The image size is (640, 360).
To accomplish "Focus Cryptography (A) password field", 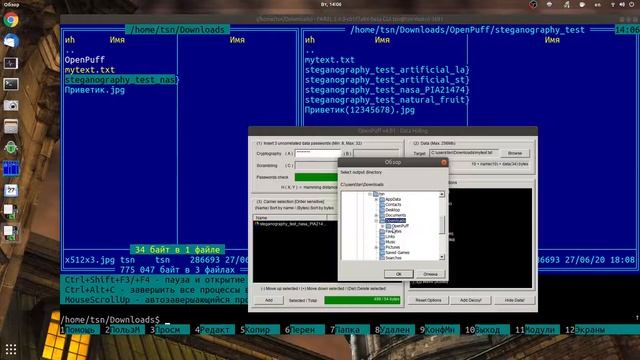I will coord(318,153).
